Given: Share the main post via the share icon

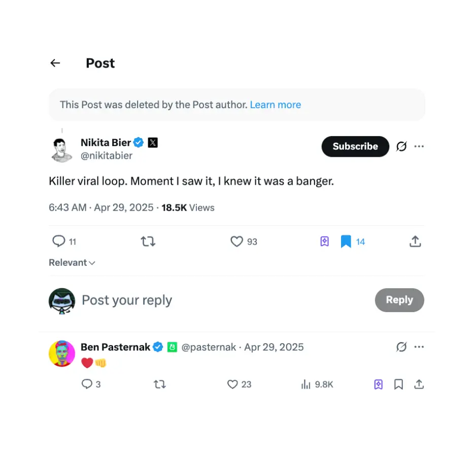Looking at the screenshot, I should [x=415, y=242].
